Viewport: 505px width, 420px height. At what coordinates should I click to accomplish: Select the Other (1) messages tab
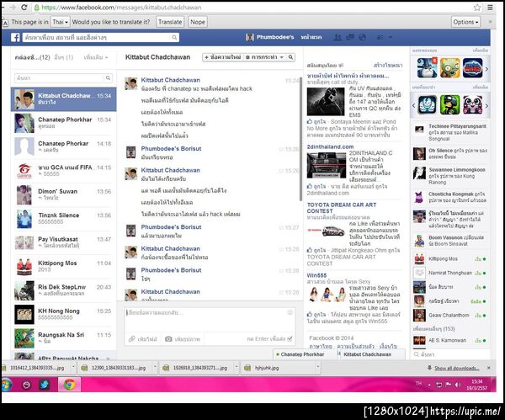pyautogui.click(x=63, y=57)
